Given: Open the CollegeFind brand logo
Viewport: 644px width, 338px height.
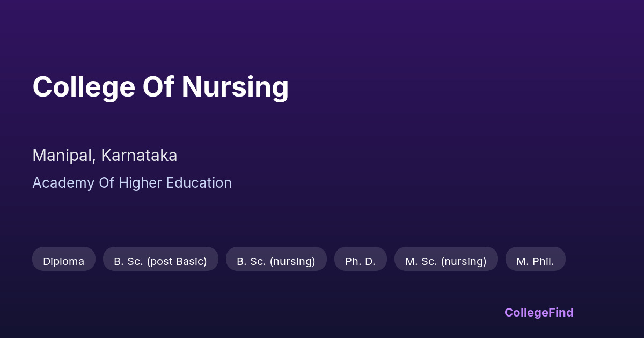Looking at the screenshot, I should [x=538, y=312].
